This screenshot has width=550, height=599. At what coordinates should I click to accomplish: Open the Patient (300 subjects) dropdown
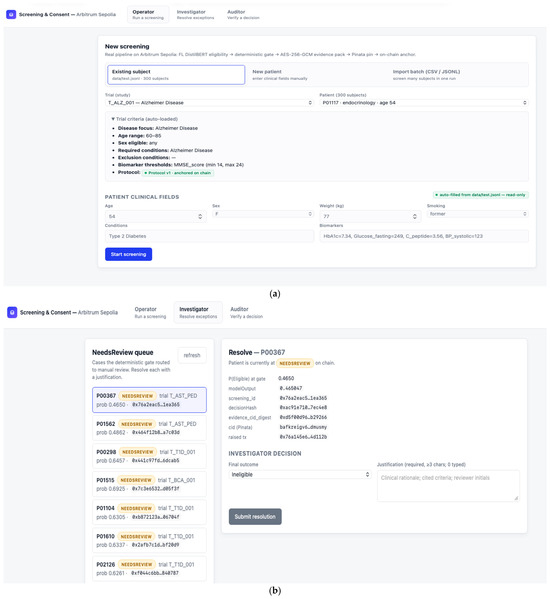(x=424, y=103)
